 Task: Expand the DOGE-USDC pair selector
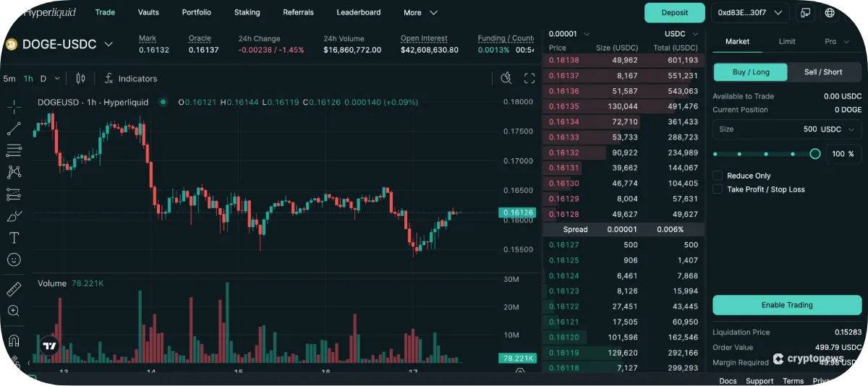coord(109,45)
